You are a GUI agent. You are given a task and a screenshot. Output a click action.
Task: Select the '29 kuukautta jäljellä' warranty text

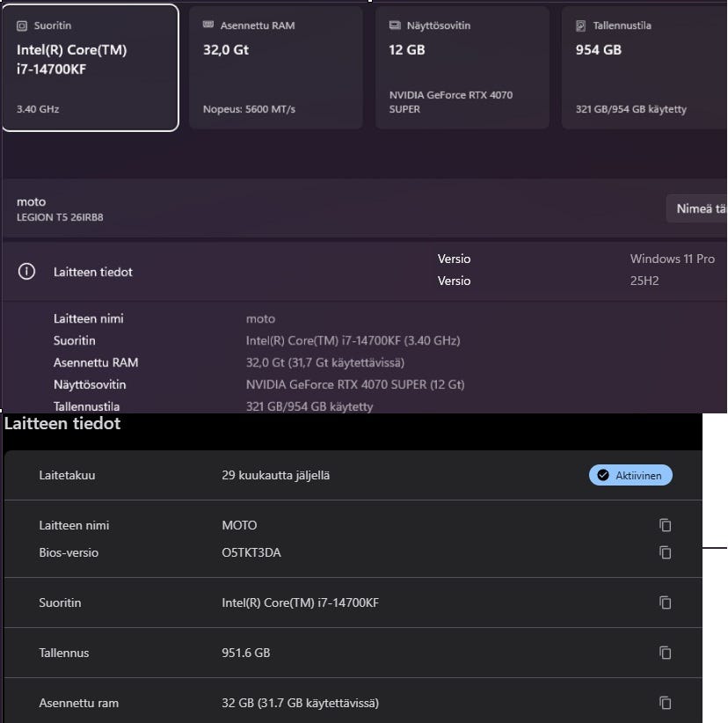pyautogui.click(x=276, y=475)
